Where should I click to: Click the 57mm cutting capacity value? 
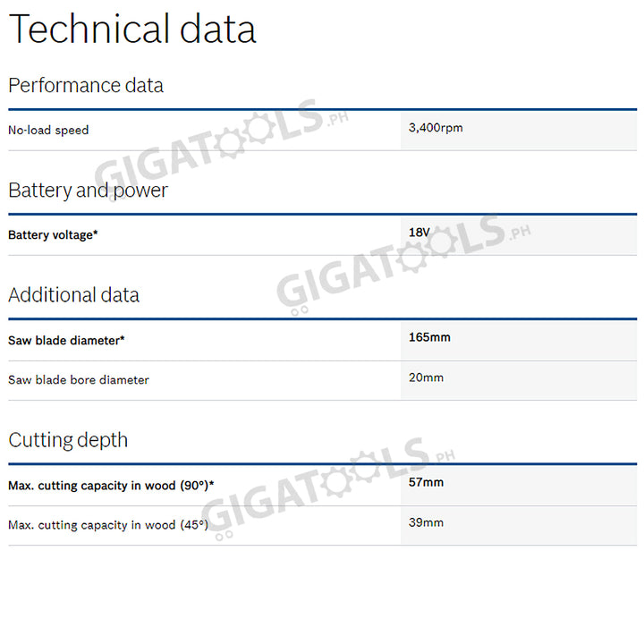point(426,483)
